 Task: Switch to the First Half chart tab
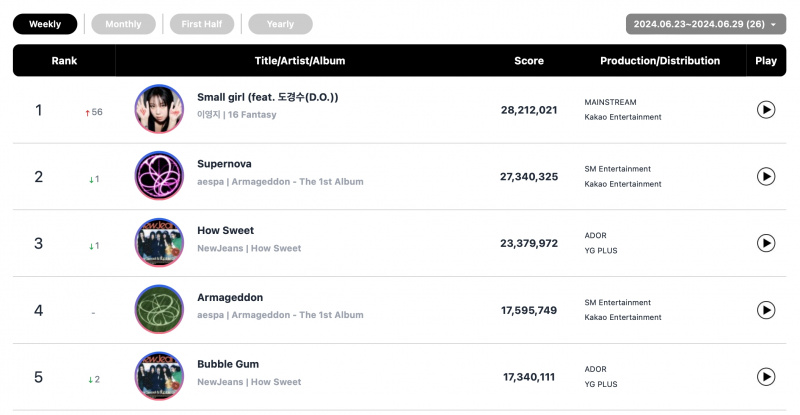click(x=202, y=24)
